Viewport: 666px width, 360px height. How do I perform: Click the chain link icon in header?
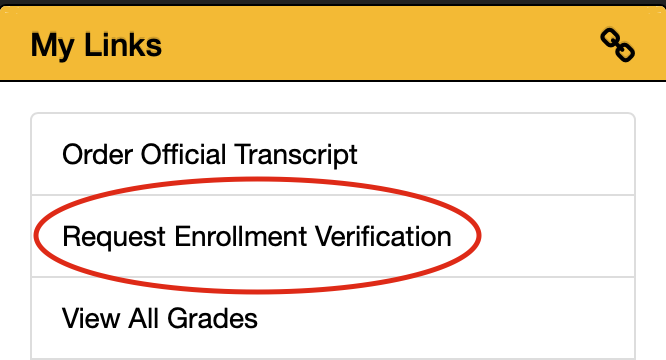pos(618,45)
